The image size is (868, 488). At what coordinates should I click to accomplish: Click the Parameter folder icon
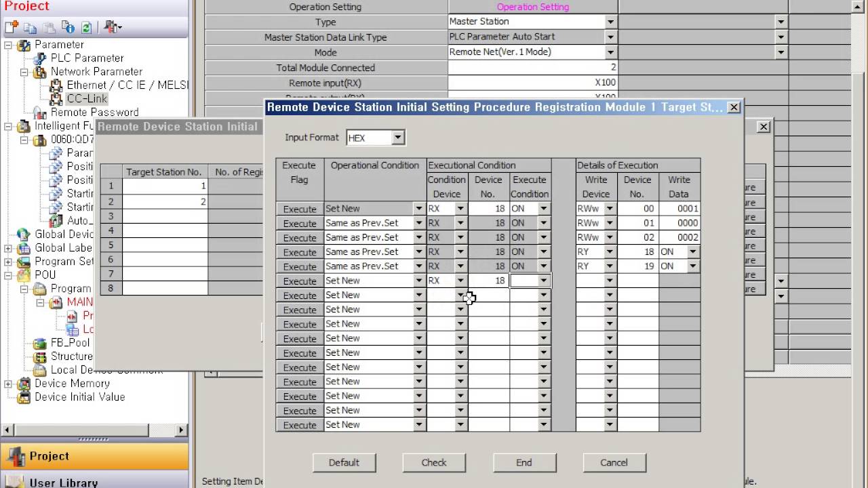click(24, 45)
